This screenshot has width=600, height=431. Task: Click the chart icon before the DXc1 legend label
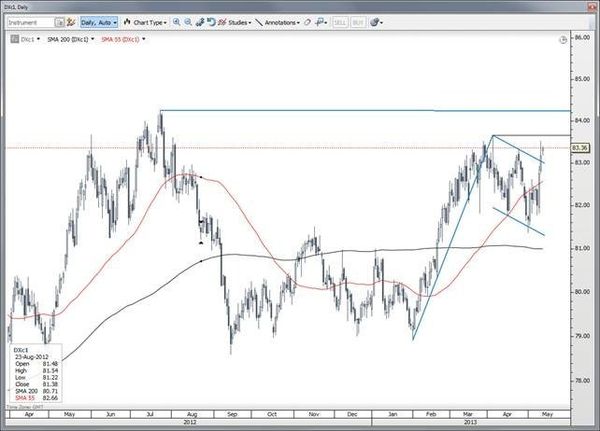point(15,39)
